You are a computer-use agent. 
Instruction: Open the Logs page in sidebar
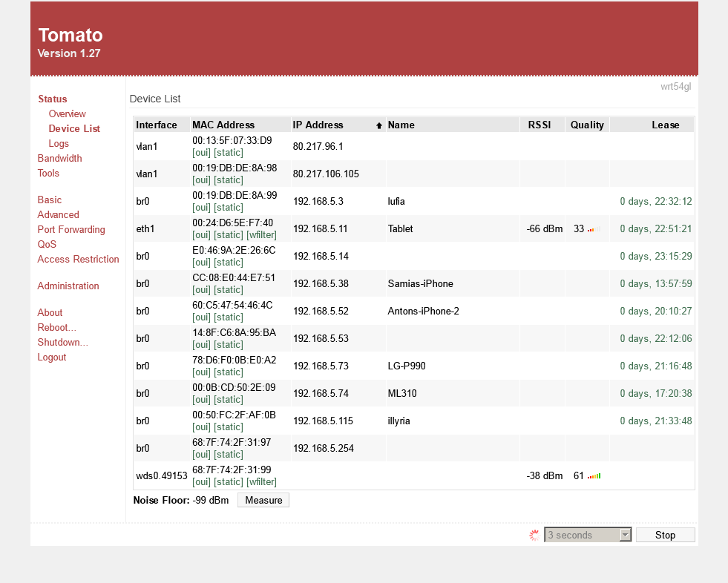click(x=59, y=143)
